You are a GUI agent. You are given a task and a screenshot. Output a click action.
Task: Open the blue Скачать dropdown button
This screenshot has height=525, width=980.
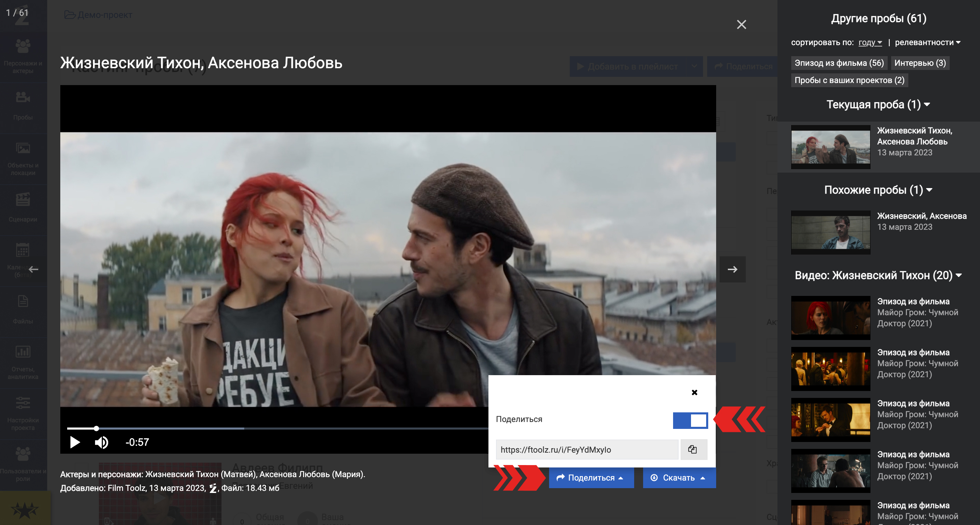[679, 478]
